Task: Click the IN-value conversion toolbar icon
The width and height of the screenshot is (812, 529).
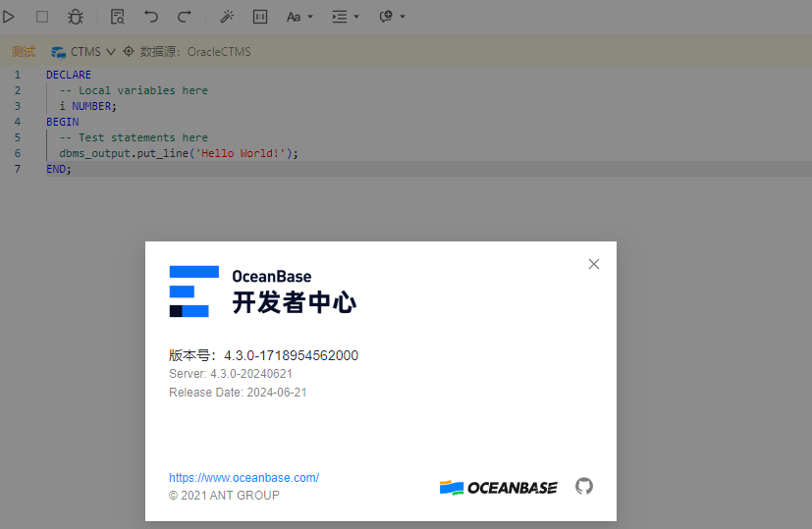Action: pyautogui.click(x=260, y=17)
